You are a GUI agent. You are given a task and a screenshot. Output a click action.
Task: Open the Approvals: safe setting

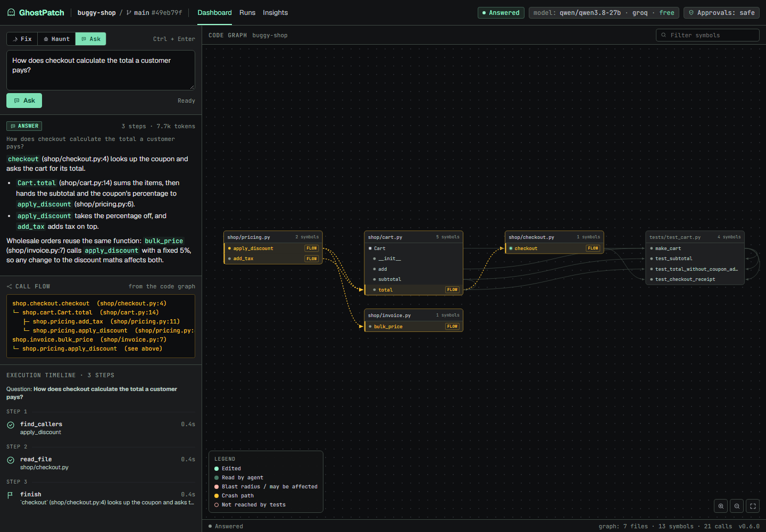(721, 13)
